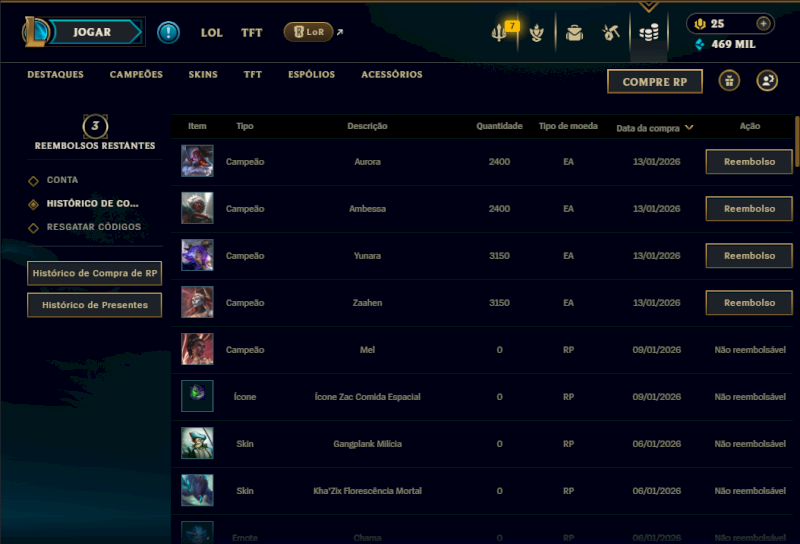Click the Compre RP button

[655, 82]
